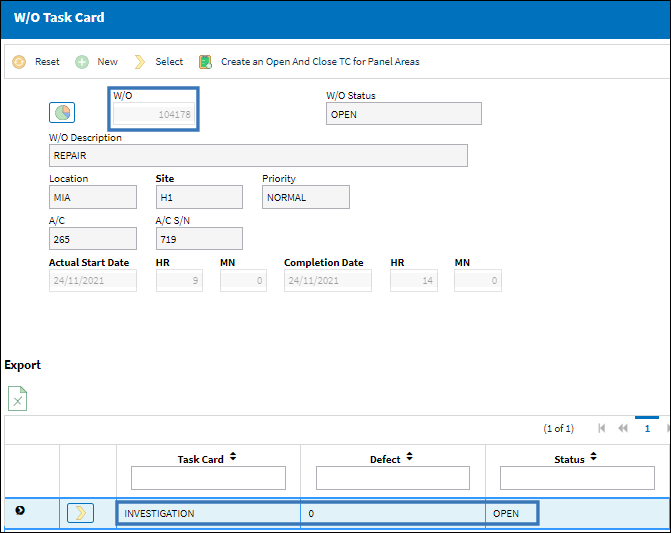Click the Task Card column header
The width and height of the screenshot is (671, 533).
[x=201, y=459]
